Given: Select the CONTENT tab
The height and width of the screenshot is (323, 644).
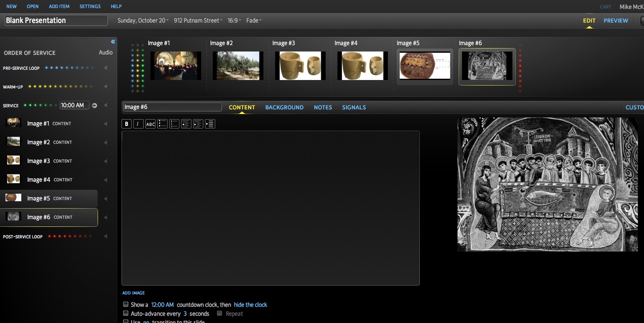Looking at the screenshot, I should [x=242, y=107].
